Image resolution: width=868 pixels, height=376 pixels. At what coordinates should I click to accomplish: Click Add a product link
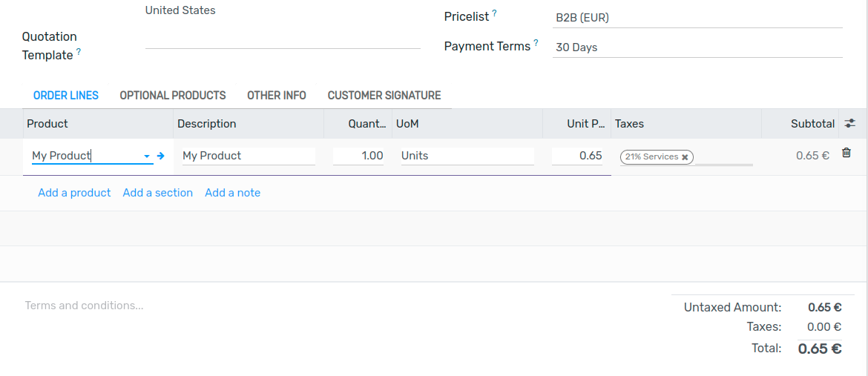point(74,193)
